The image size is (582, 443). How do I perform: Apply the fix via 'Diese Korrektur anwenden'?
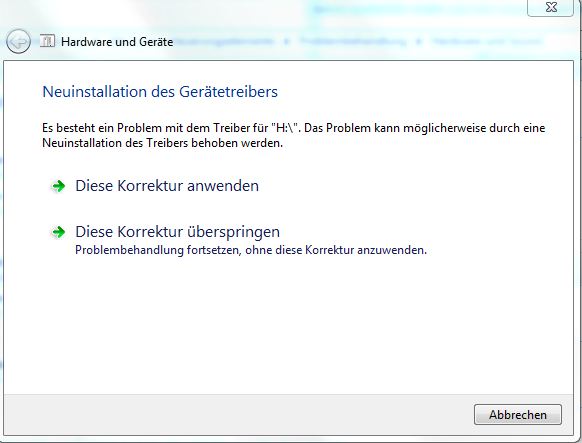[x=167, y=186]
